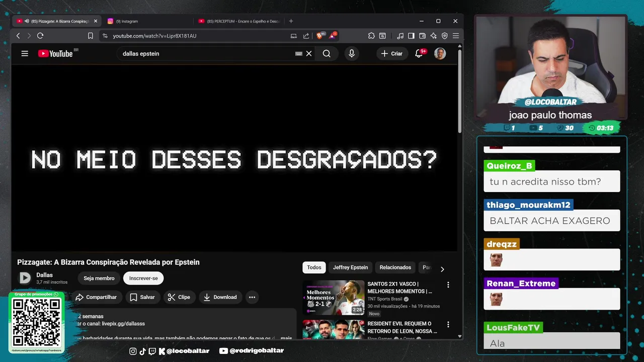Image resolution: width=644 pixels, height=362 pixels.
Task: Create a clip with Clipe button
Action: point(179,297)
